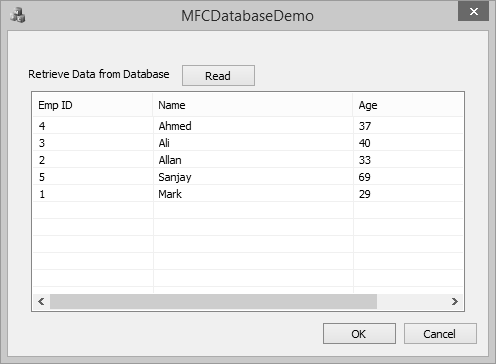Click the right arrow of horizontal scrollbar
The width and height of the screenshot is (496, 364).
tap(455, 302)
